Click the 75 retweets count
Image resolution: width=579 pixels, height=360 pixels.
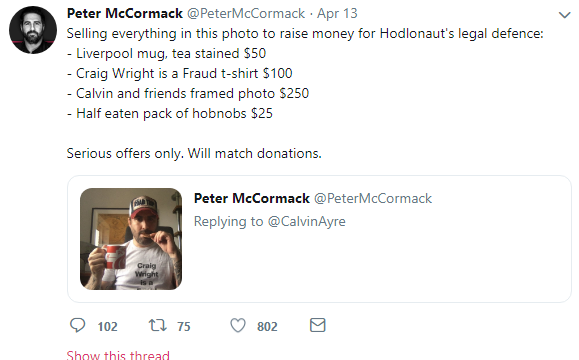[x=184, y=327]
